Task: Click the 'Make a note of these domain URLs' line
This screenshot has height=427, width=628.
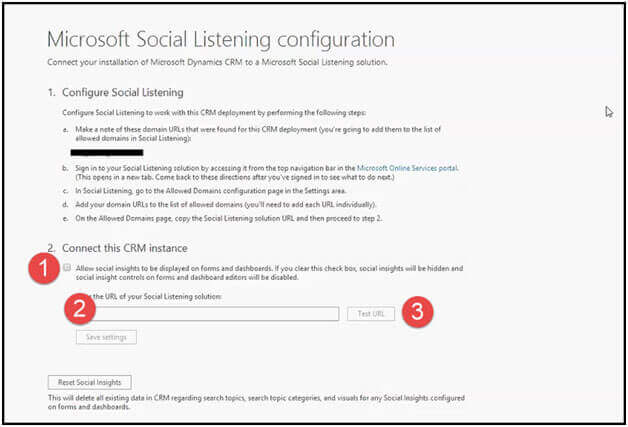Action: [x=258, y=134]
